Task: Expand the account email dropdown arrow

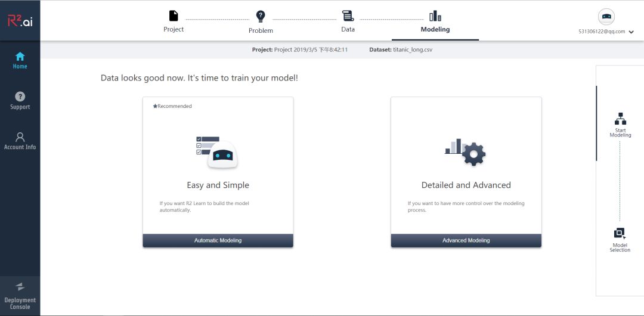Action: tap(631, 32)
